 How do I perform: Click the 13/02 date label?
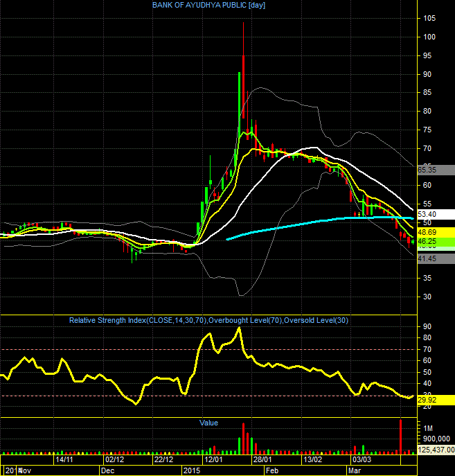coord(312,459)
